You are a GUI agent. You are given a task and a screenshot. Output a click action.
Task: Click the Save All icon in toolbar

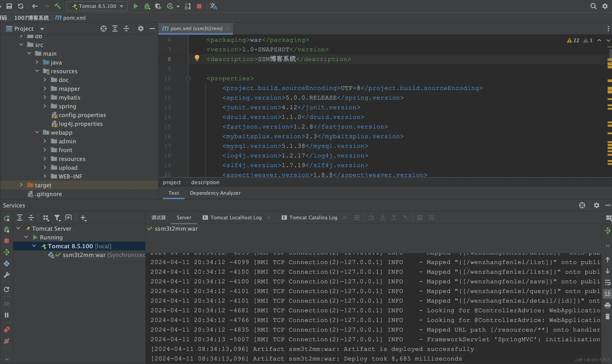tap(9, 6)
